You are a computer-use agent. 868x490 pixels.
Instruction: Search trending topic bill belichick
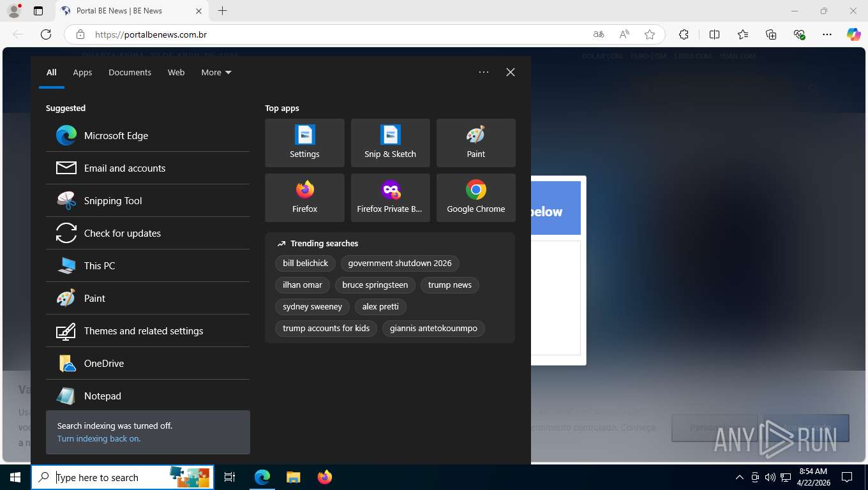305,263
